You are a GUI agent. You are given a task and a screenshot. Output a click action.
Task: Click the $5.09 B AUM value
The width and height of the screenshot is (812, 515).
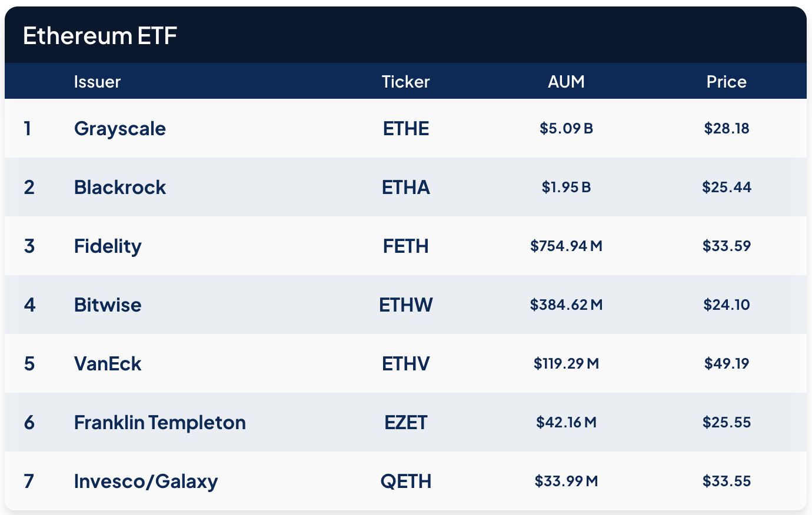point(566,129)
